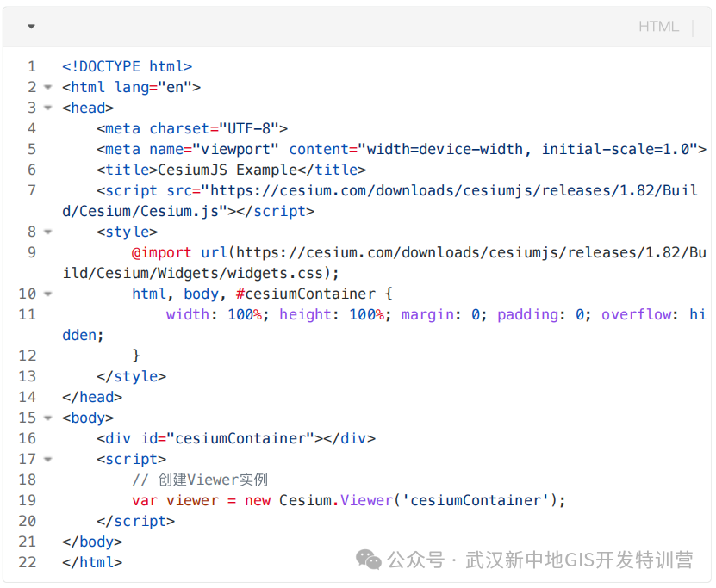The width and height of the screenshot is (716, 588).
Task: Collapse the code block with header arrow
Action: coord(31,27)
